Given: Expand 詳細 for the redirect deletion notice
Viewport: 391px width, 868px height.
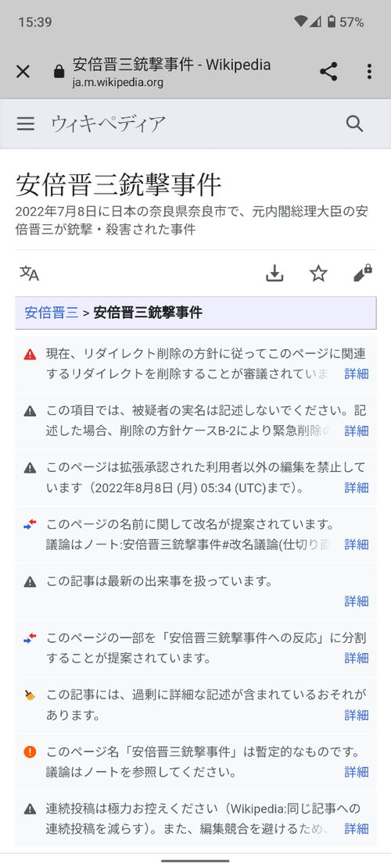Looking at the screenshot, I should pos(356,373).
